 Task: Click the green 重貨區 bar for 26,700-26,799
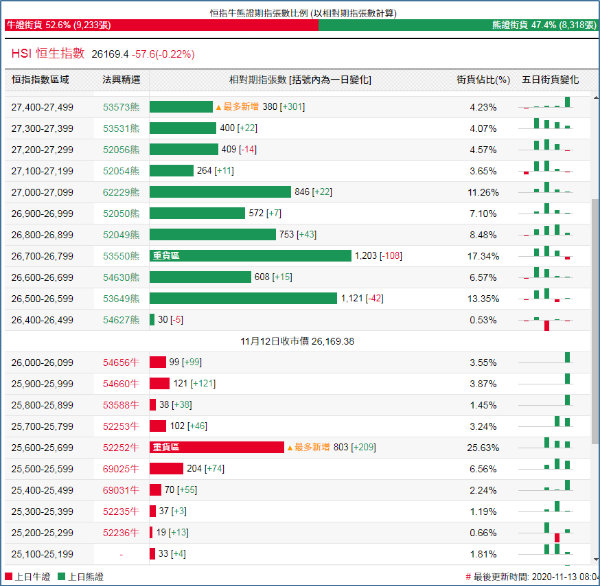(250, 256)
